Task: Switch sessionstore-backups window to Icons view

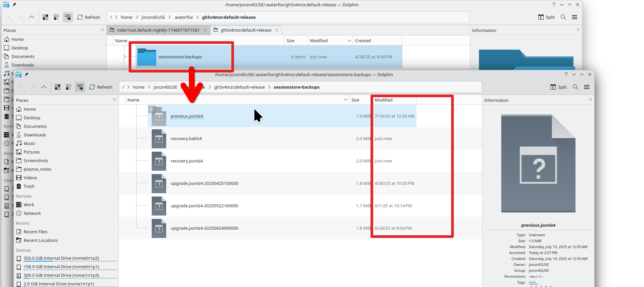Action: [x=58, y=87]
